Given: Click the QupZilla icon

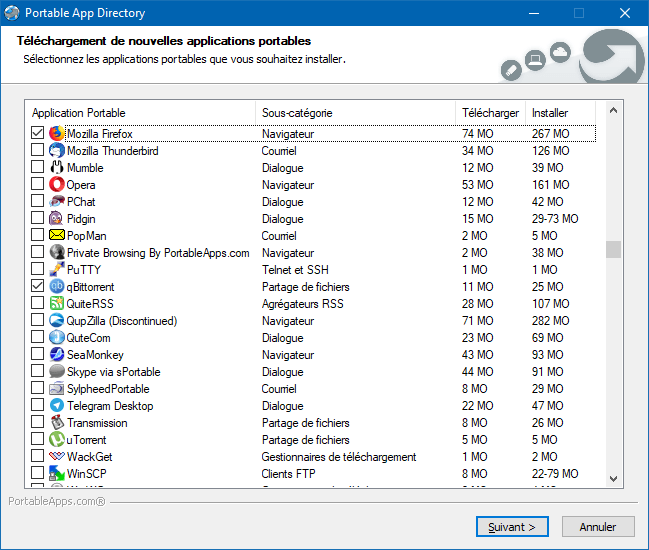Looking at the screenshot, I should point(57,320).
